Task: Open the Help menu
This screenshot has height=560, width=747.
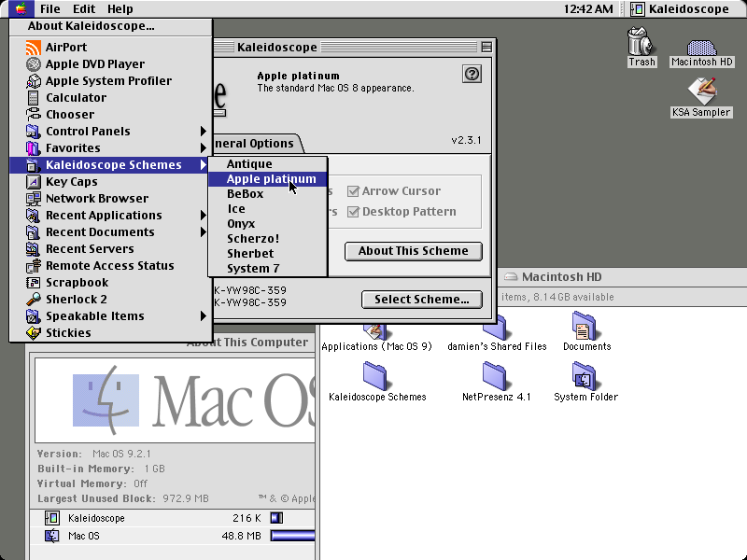Action: [x=120, y=8]
